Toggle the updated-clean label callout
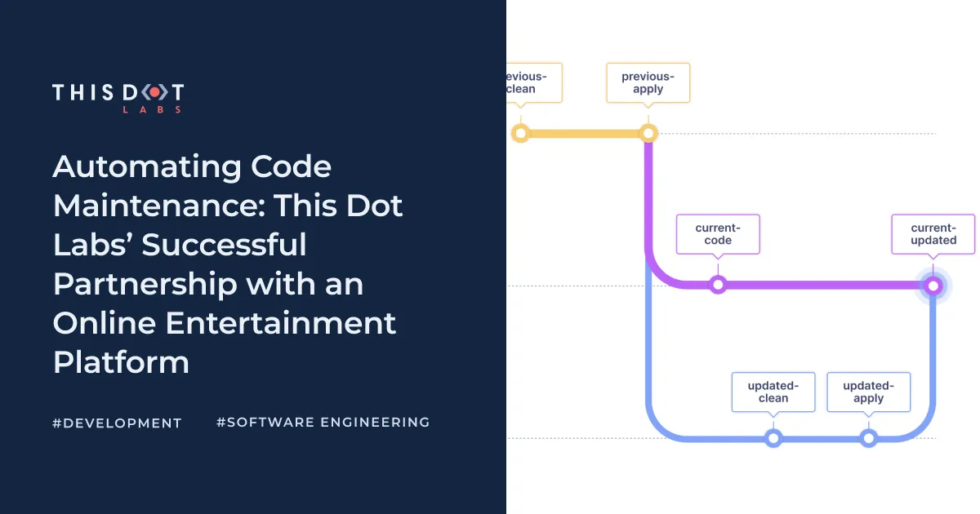 773,392
